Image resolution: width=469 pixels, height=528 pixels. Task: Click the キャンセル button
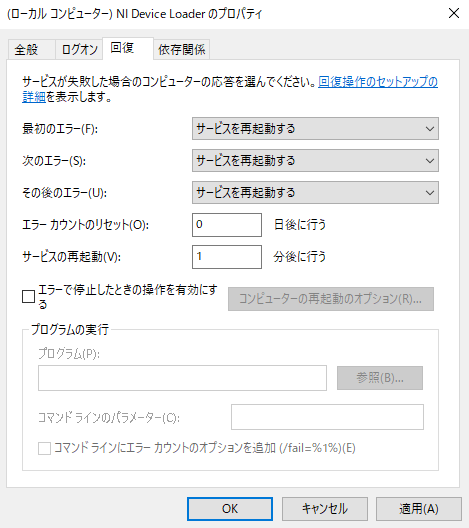point(325,509)
